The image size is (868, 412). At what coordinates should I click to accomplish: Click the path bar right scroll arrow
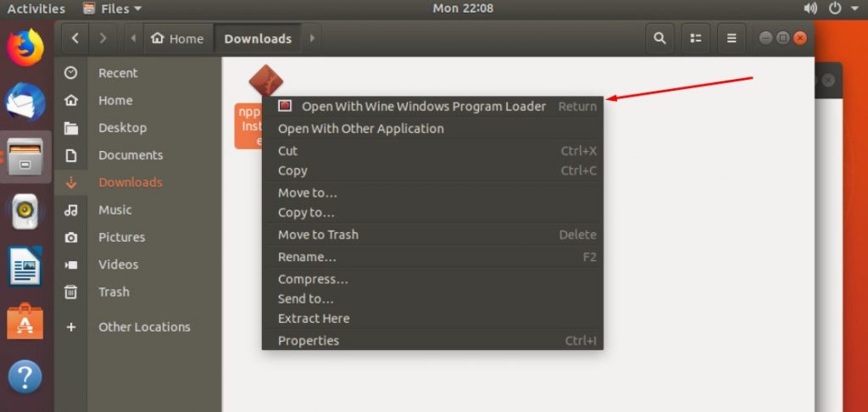[x=312, y=38]
